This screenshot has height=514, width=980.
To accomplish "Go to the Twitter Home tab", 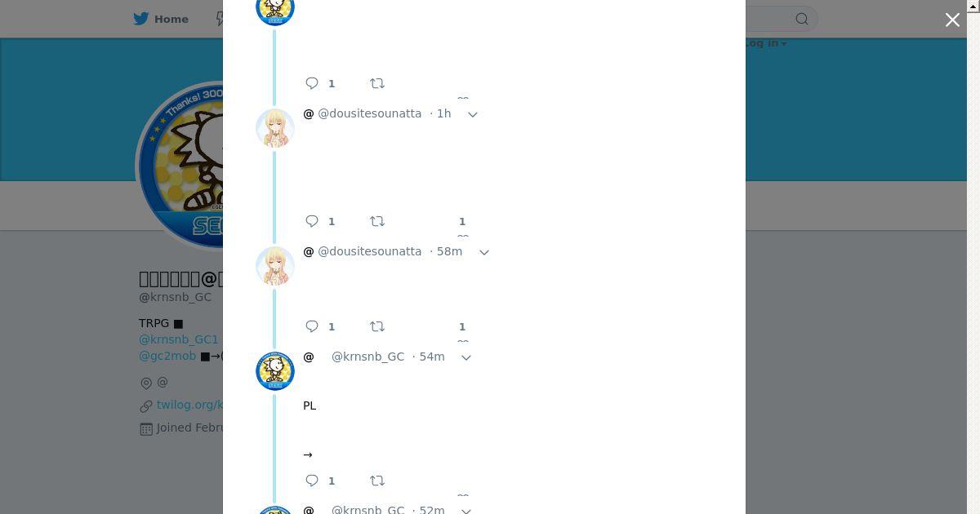I will coord(161,19).
